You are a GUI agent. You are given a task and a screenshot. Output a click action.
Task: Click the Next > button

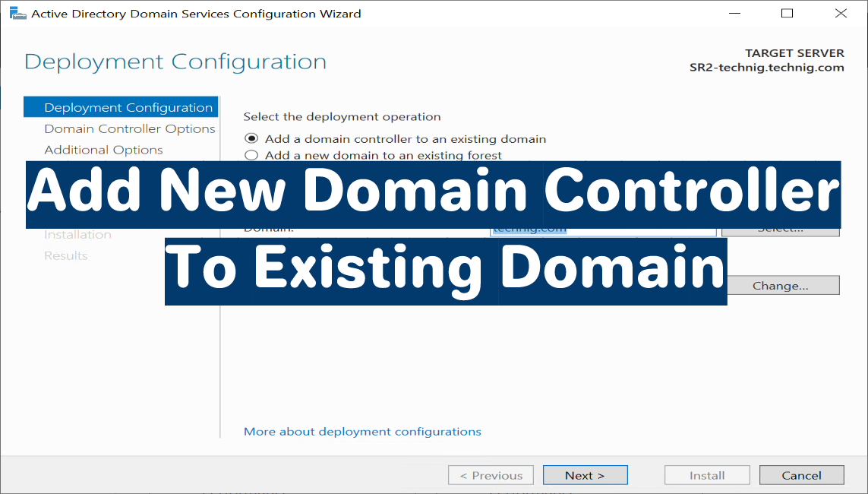[586, 475]
